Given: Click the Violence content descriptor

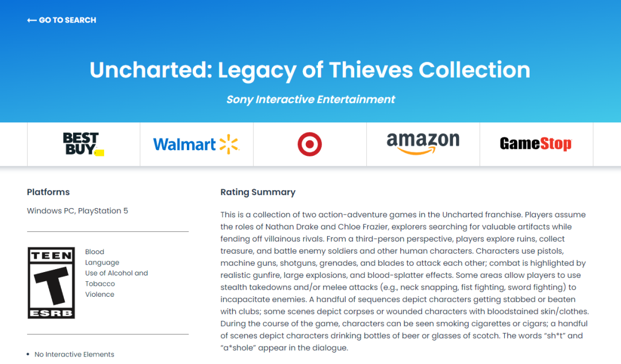Looking at the screenshot, I should (x=99, y=294).
